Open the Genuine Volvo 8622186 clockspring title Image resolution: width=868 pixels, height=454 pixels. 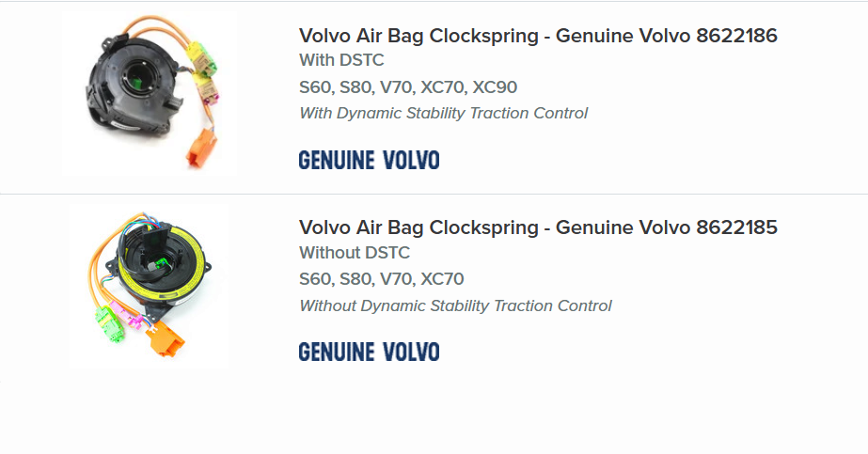pyautogui.click(x=538, y=36)
